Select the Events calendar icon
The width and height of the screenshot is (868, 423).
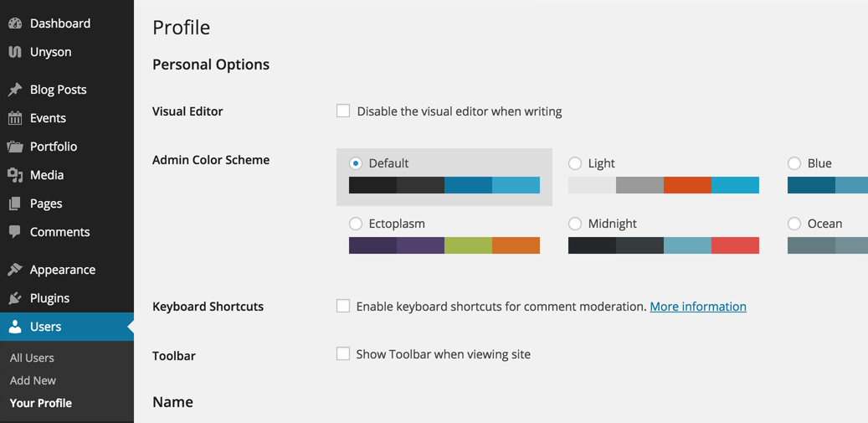coord(15,118)
